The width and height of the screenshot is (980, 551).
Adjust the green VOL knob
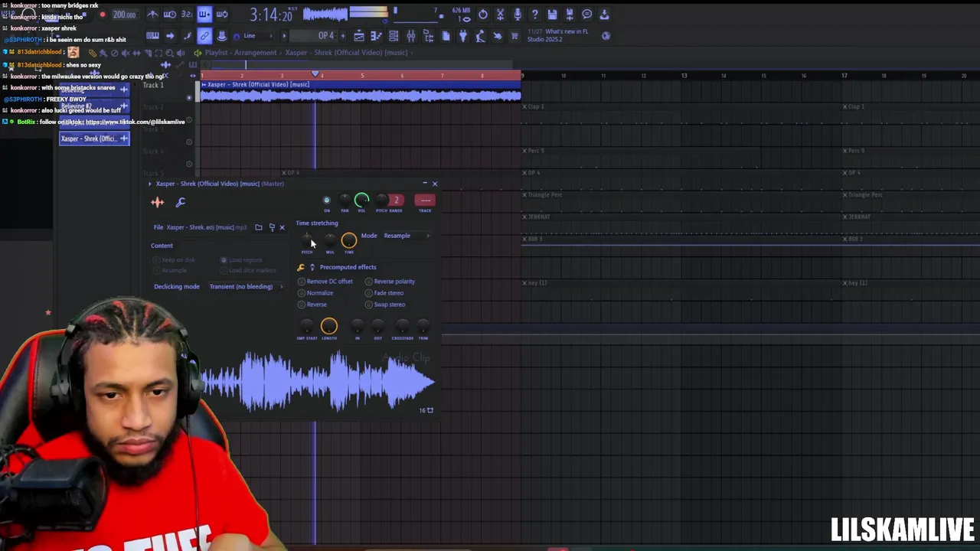pyautogui.click(x=361, y=201)
